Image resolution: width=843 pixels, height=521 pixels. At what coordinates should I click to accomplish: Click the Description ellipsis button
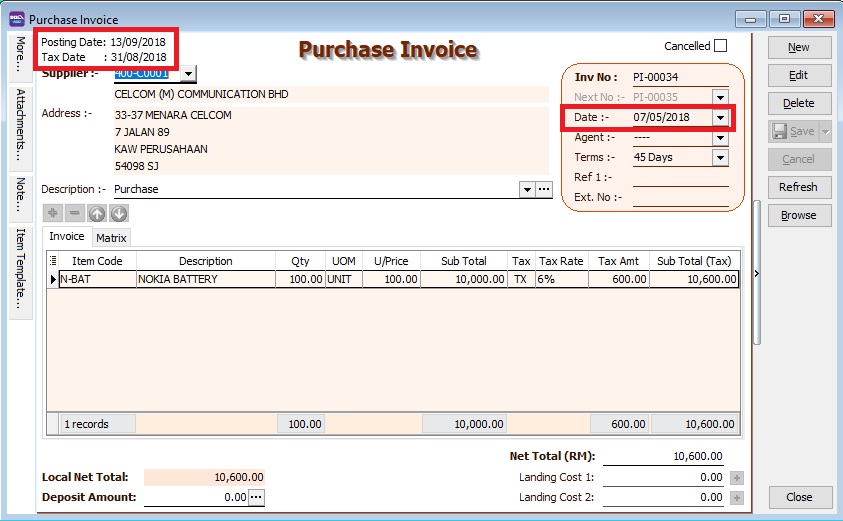click(544, 189)
